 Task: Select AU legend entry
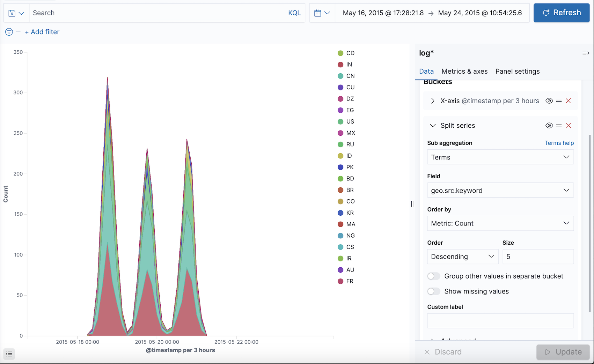pos(346,270)
